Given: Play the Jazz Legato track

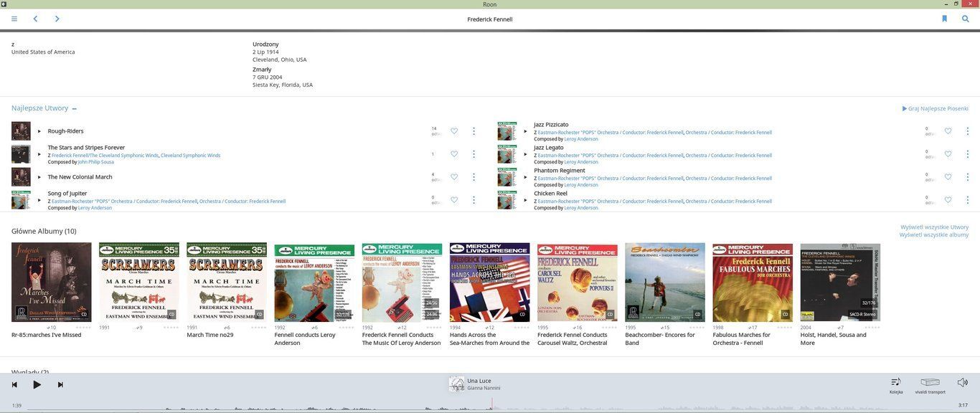Looking at the screenshot, I should pos(525,154).
